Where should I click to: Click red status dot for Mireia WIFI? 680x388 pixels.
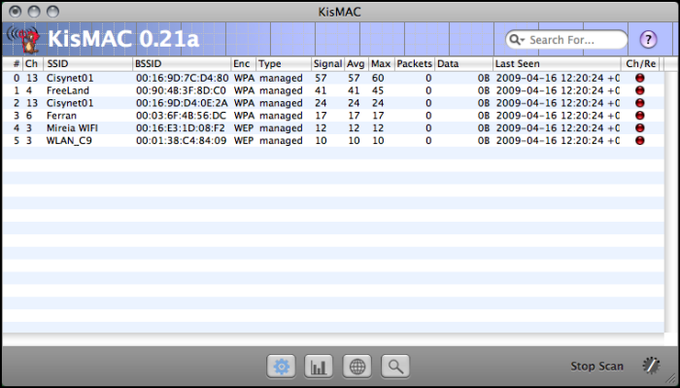click(640, 128)
